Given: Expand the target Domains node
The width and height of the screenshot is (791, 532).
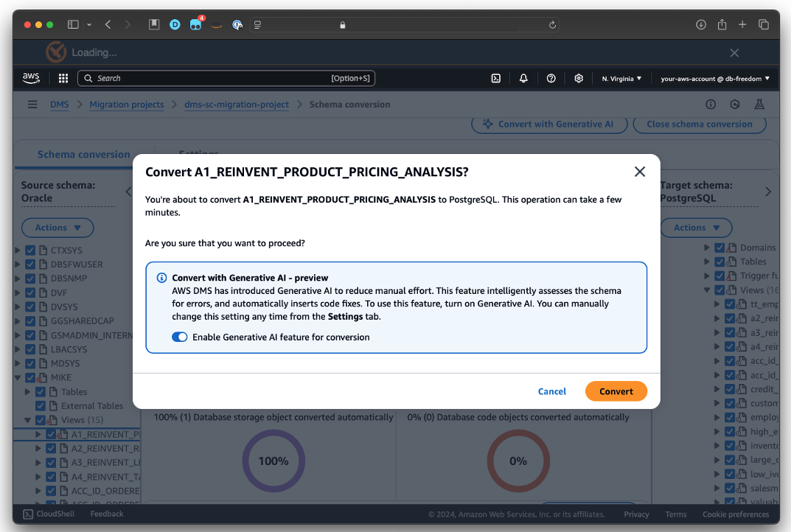Looking at the screenshot, I should [x=707, y=248].
